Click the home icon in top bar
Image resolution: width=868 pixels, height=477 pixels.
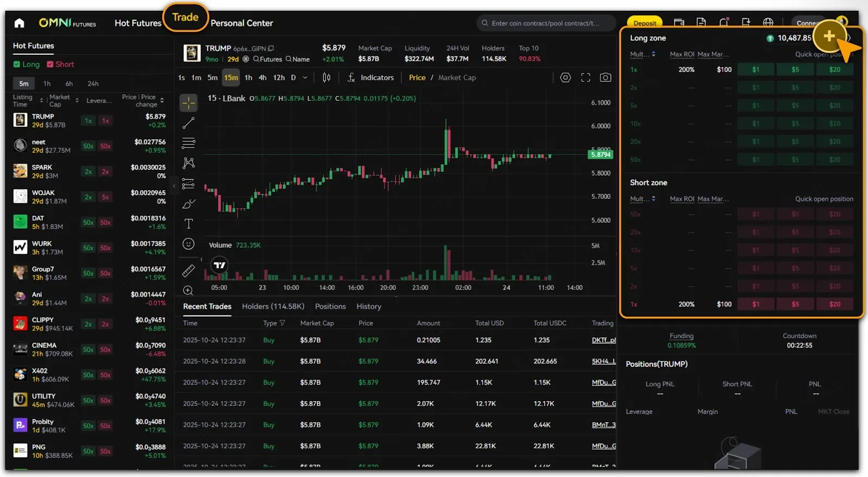[20, 23]
